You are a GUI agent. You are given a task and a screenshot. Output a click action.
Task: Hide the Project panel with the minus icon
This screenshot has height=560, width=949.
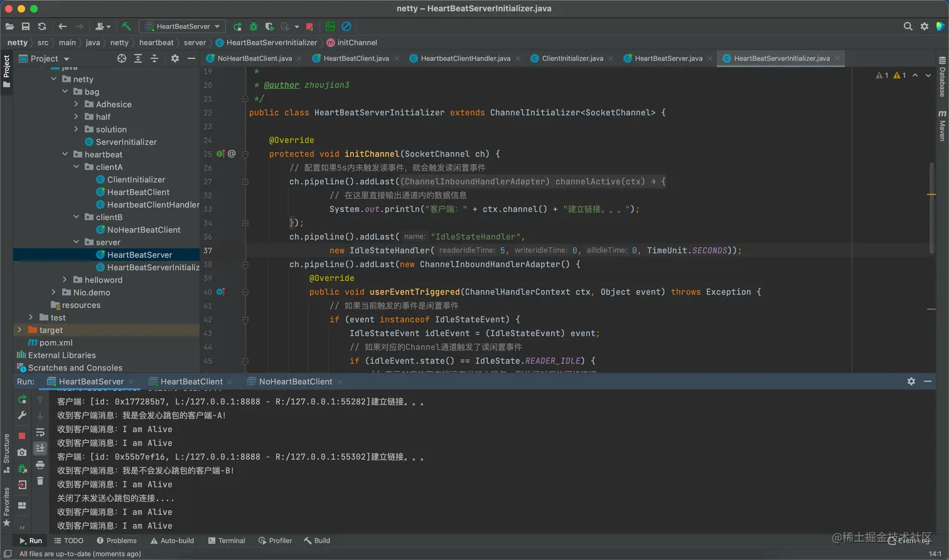coord(191,58)
